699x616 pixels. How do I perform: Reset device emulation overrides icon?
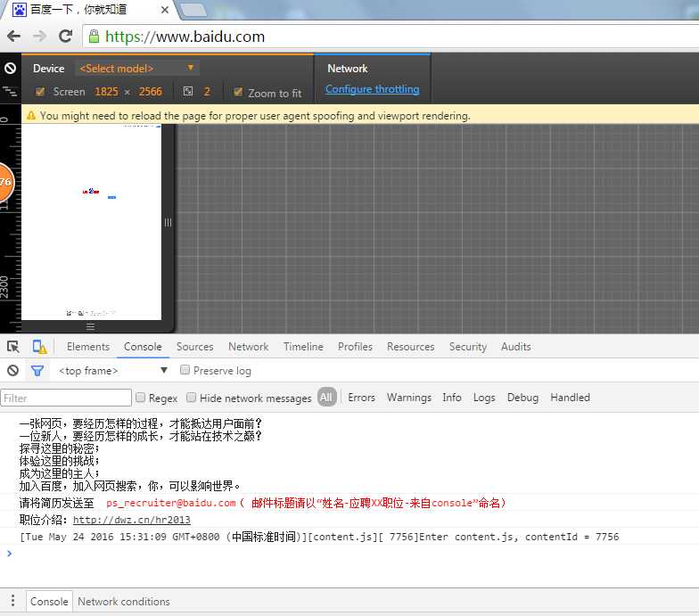(11, 68)
